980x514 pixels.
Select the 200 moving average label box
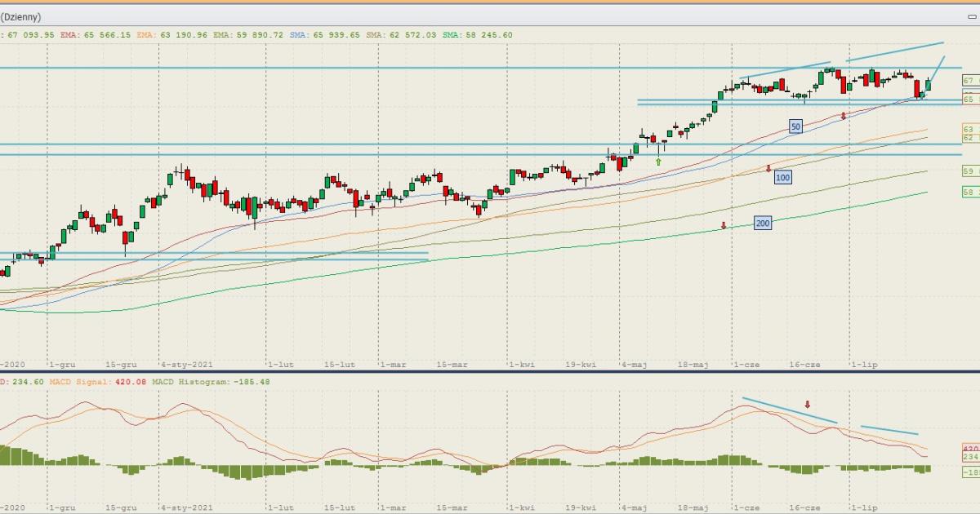763,223
